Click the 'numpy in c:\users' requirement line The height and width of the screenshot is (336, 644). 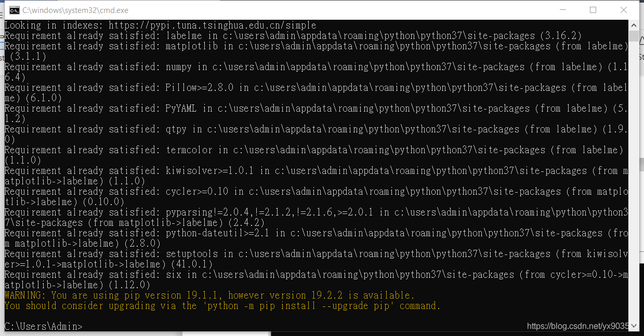(316, 66)
